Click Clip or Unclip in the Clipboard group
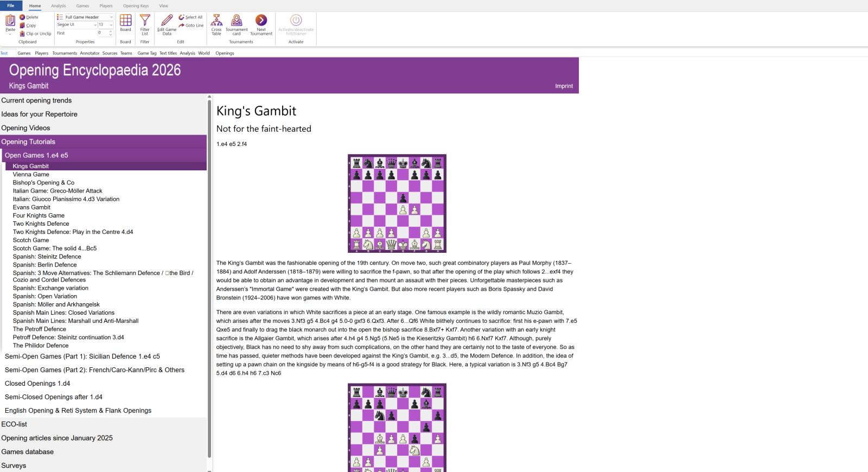 coord(23,34)
